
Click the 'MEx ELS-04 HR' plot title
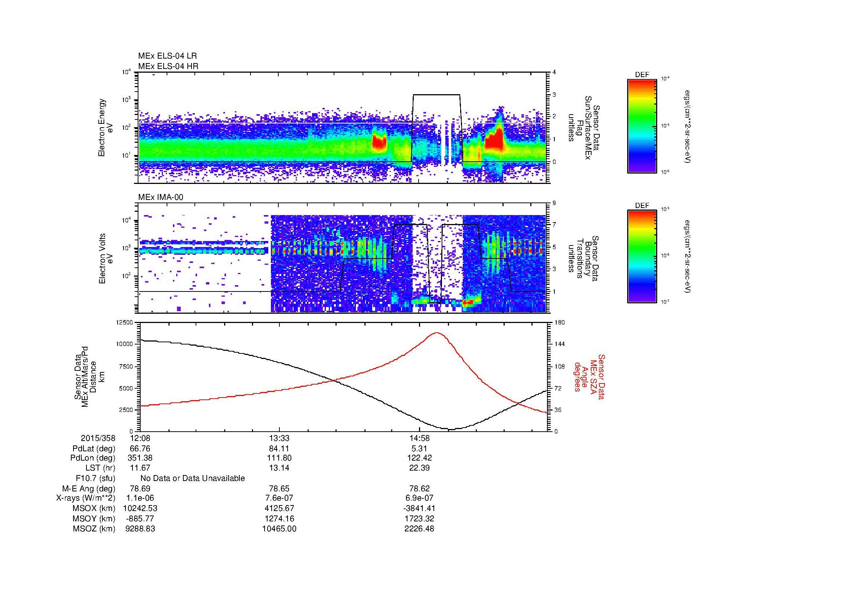click(x=168, y=66)
